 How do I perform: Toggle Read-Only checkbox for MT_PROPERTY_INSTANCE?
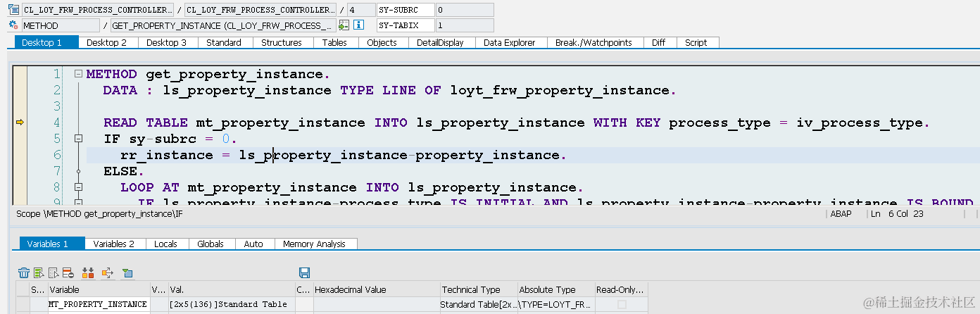tap(621, 304)
